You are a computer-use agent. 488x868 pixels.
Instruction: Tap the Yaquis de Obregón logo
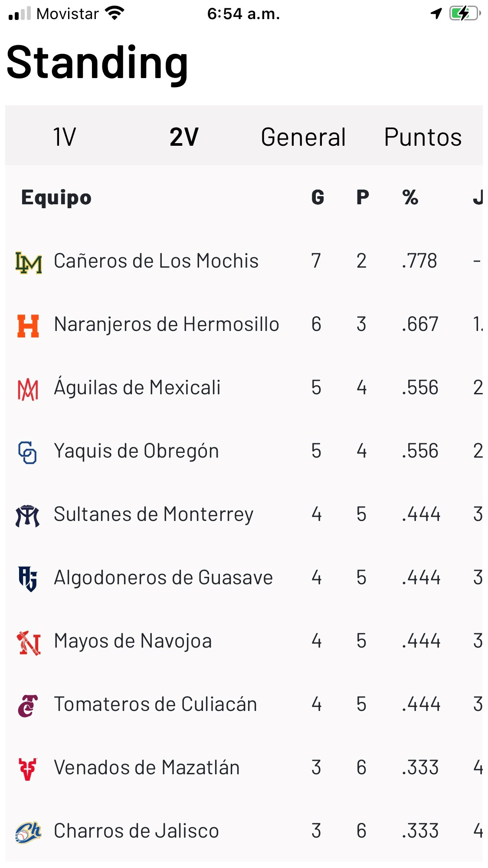pyautogui.click(x=27, y=452)
